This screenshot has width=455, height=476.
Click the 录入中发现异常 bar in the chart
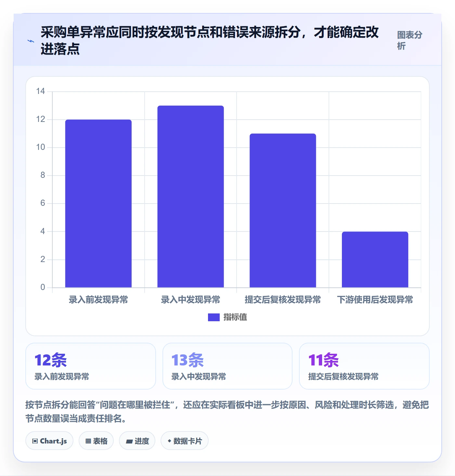[x=191, y=196]
